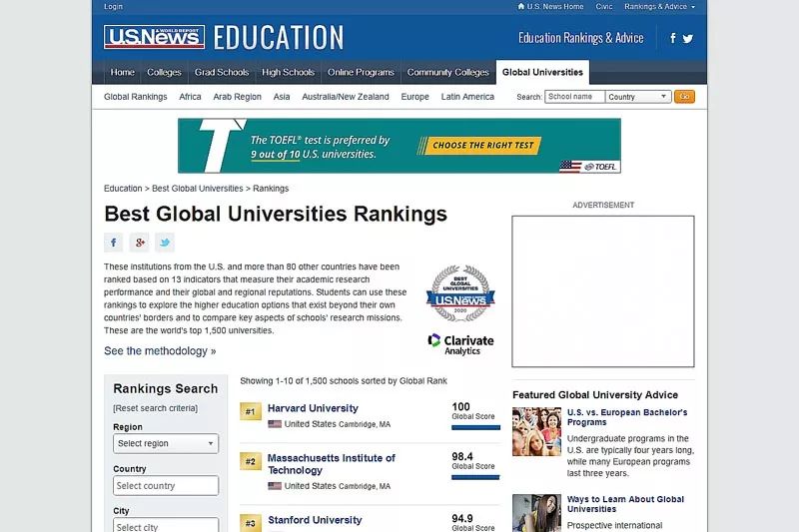Click MIT's 98.4 global score bar
The height and width of the screenshot is (532, 799).
point(475,477)
